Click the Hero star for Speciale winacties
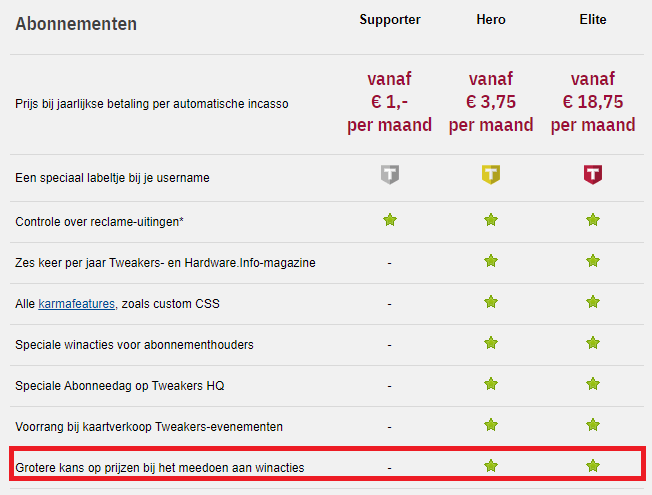Screen dimensions: 652x495 [490, 343]
